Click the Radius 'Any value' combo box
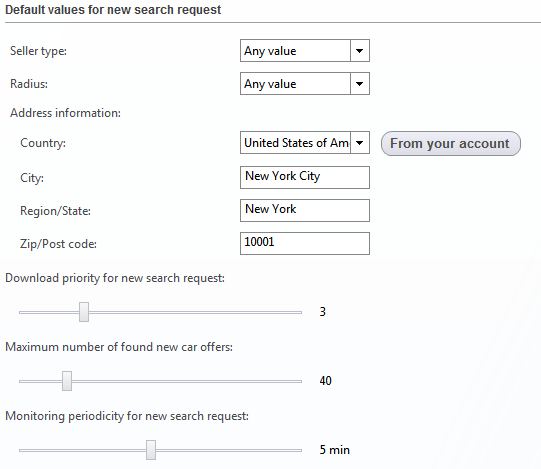 305,84
